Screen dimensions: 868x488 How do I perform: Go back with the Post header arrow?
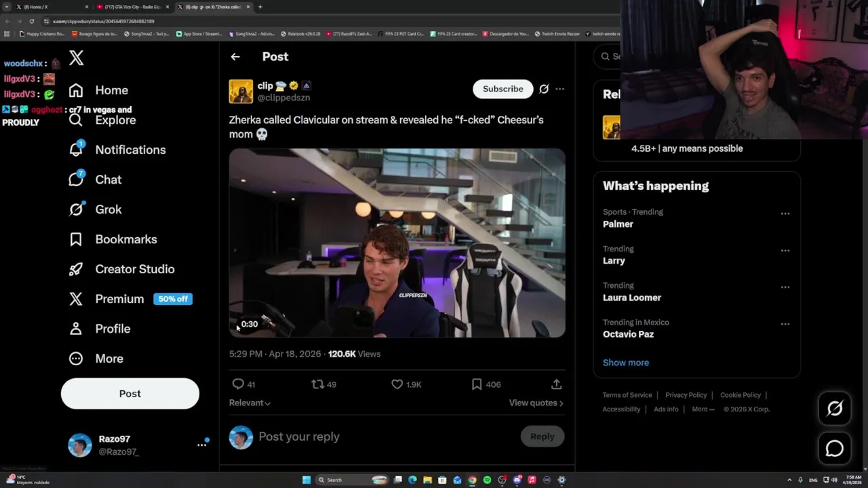(x=235, y=57)
